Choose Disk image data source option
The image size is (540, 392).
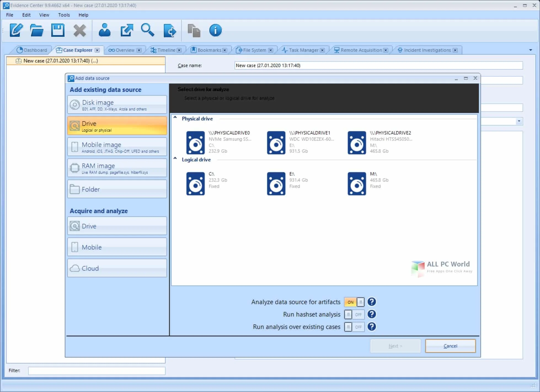pyautogui.click(x=117, y=105)
